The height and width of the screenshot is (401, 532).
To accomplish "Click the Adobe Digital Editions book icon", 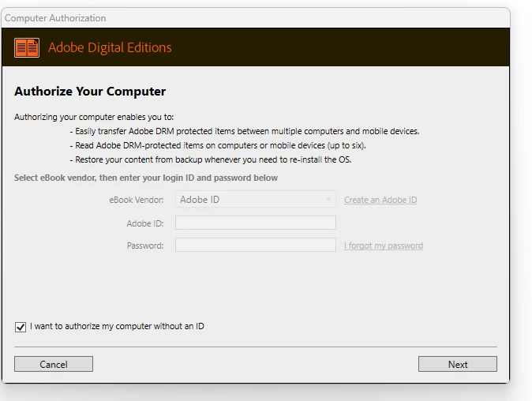I will point(27,47).
